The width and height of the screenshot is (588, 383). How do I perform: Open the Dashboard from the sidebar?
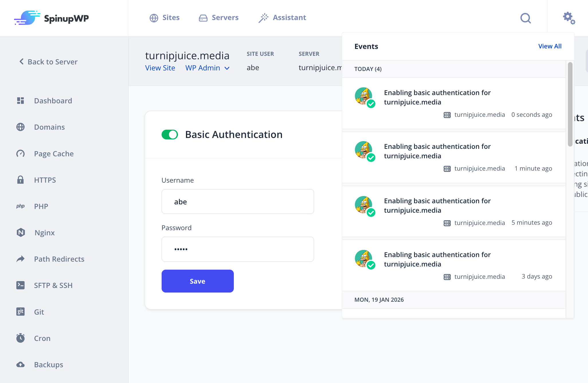click(53, 100)
